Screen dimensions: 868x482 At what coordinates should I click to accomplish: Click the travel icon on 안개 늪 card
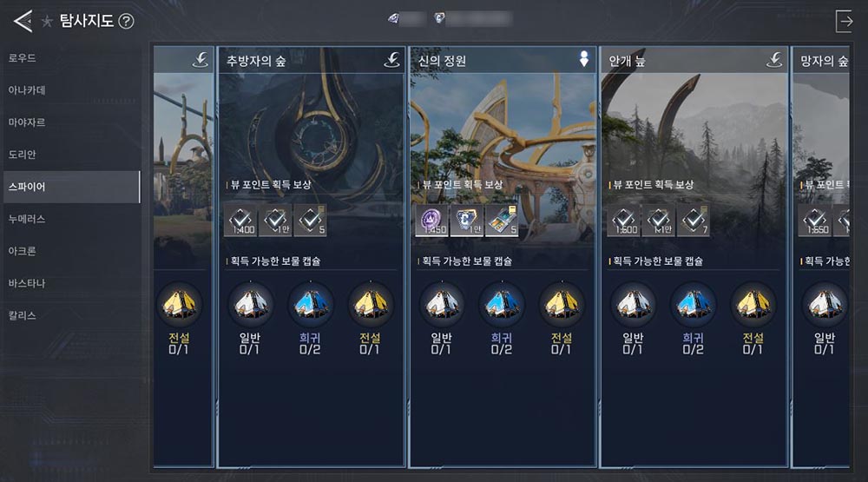(774, 60)
